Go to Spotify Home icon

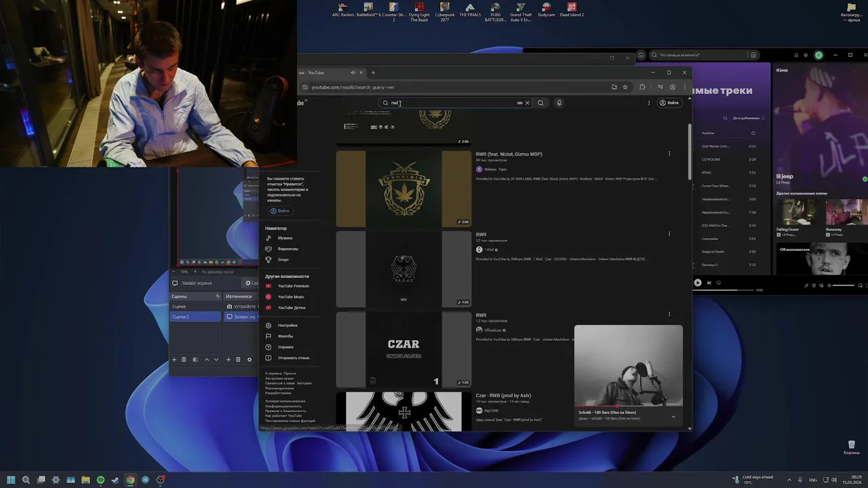coord(641,55)
